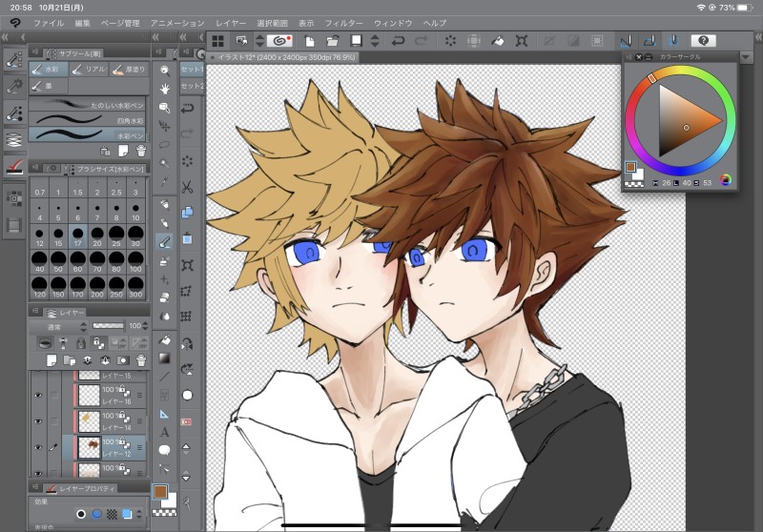Select the たのしい水彩ペン brush
This screenshot has height=532, width=763.
click(x=88, y=104)
